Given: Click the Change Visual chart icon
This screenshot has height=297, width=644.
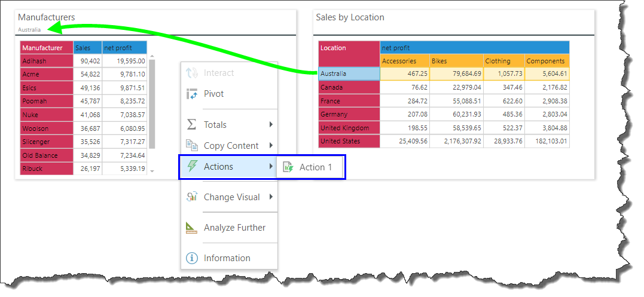Looking at the screenshot, I should point(192,197).
